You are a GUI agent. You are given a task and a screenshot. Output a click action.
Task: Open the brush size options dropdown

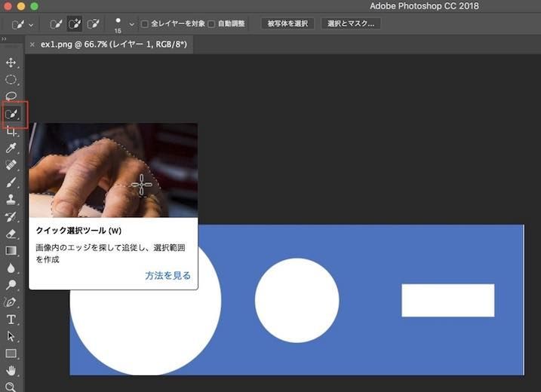pyautogui.click(x=131, y=24)
